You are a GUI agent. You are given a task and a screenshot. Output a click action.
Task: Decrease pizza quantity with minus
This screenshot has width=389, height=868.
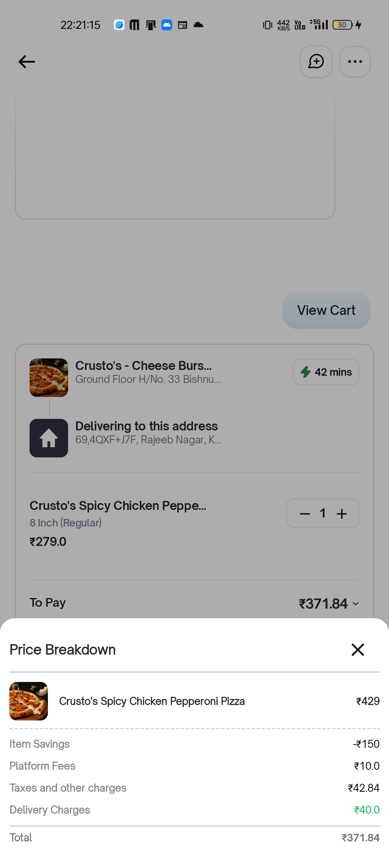coord(305,514)
